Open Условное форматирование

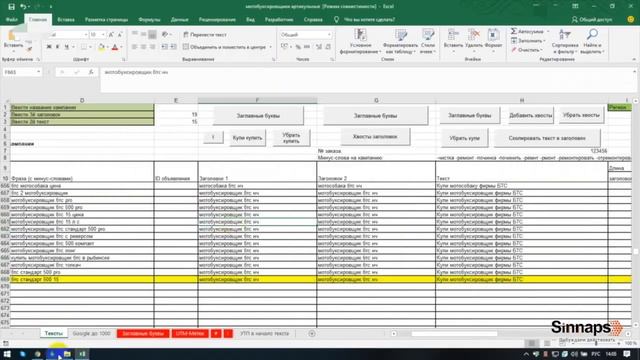(x=360, y=42)
